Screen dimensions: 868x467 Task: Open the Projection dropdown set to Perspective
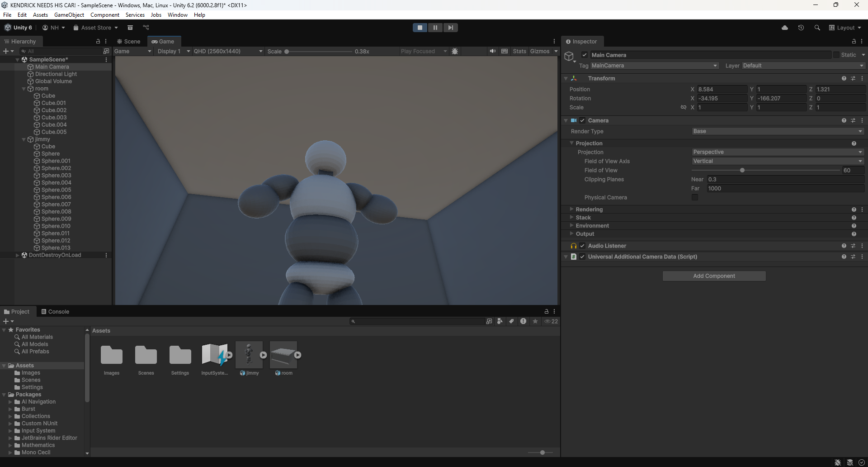coord(778,152)
